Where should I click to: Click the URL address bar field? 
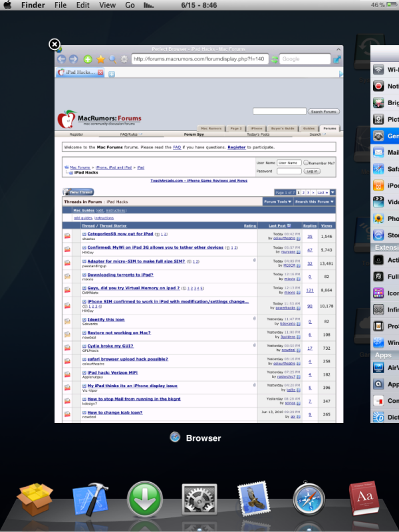(199, 59)
